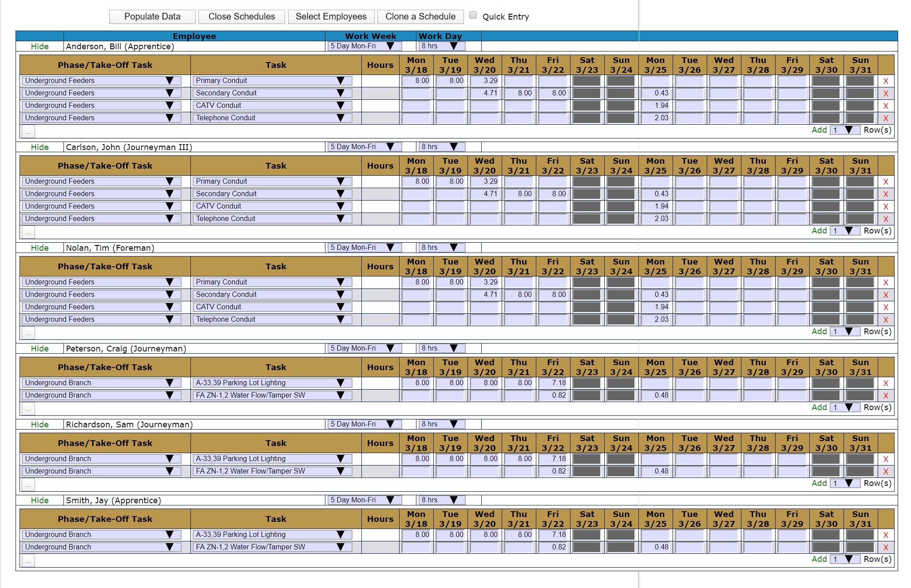Click Add link in Smith's section
The width and height of the screenshot is (911, 588).
click(819, 559)
